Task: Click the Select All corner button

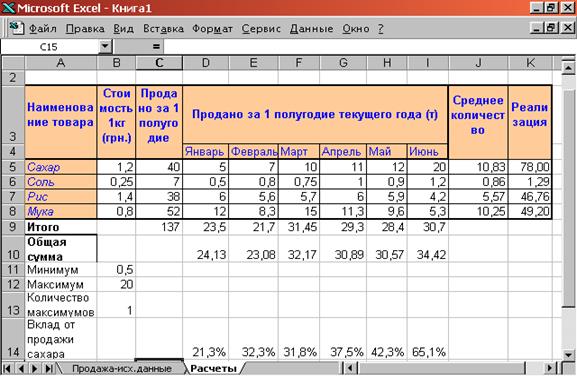Action: tap(13, 63)
